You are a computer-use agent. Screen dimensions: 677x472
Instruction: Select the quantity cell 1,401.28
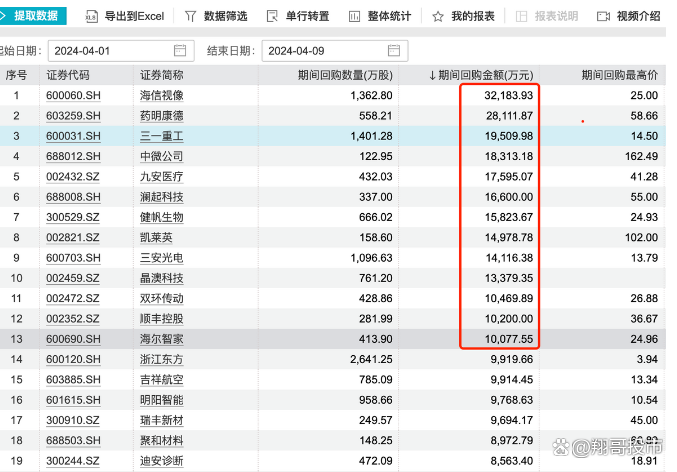coord(371,136)
